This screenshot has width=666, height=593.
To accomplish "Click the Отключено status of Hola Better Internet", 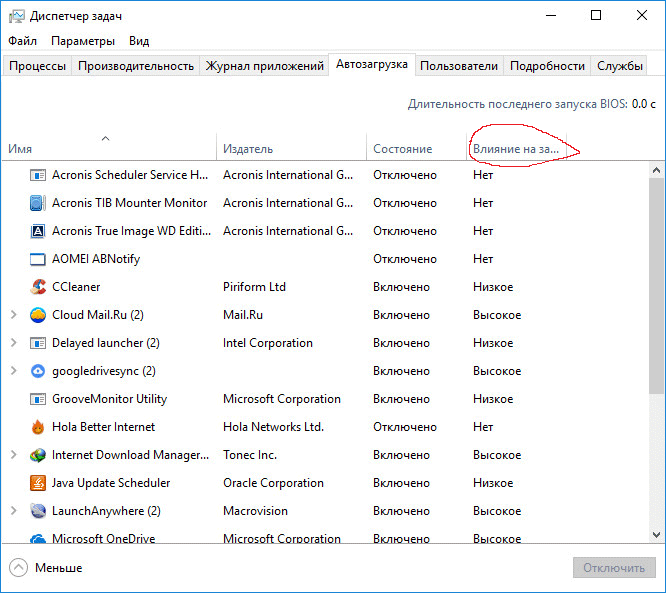I will [405, 427].
